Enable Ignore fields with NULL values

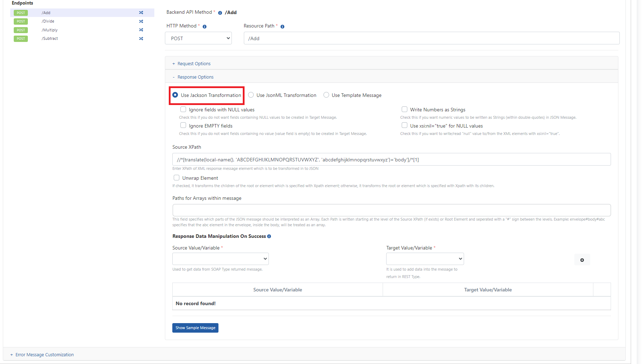pyautogui.click(x=183, y=110)
